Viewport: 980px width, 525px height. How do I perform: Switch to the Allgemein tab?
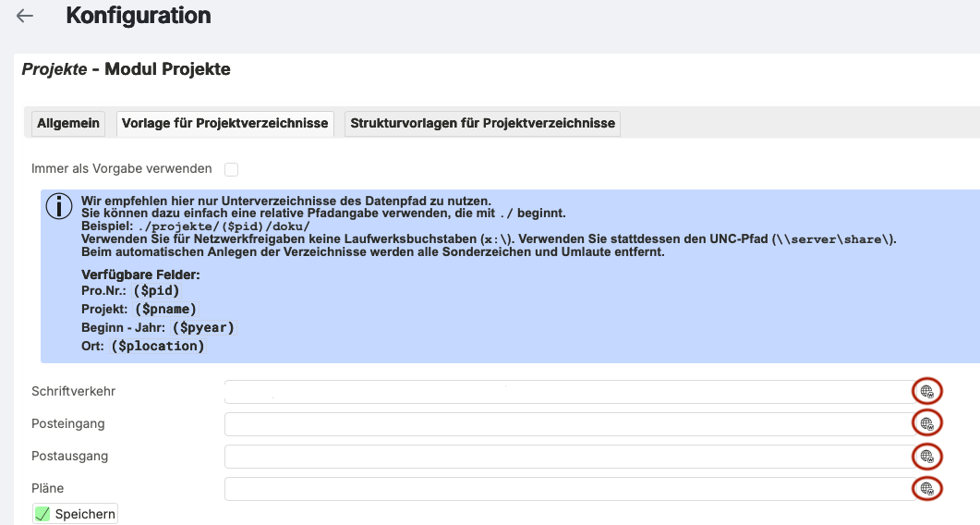pyautogui.click(x=68, y=124)
